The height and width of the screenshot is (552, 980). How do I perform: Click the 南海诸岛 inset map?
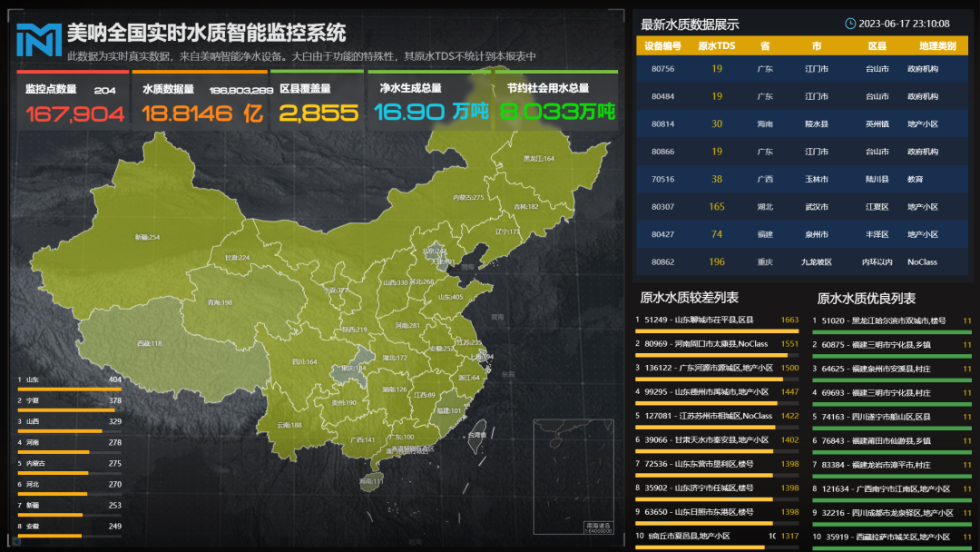point(573,477)
